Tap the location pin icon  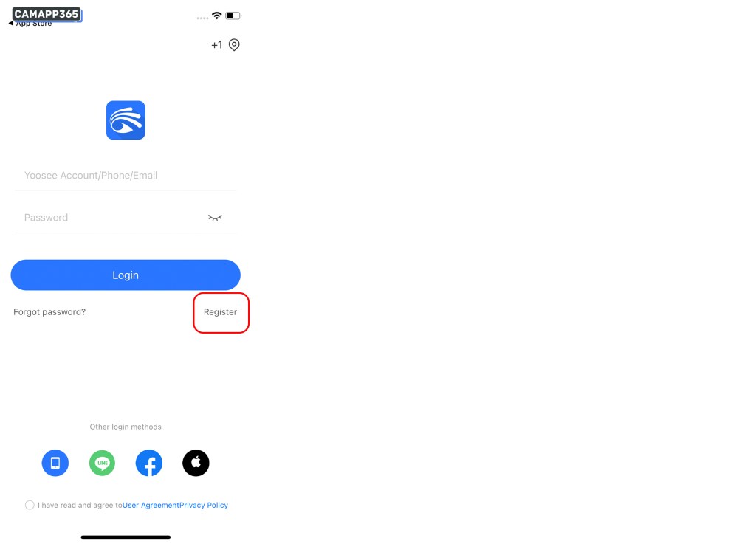coord(234,45)
